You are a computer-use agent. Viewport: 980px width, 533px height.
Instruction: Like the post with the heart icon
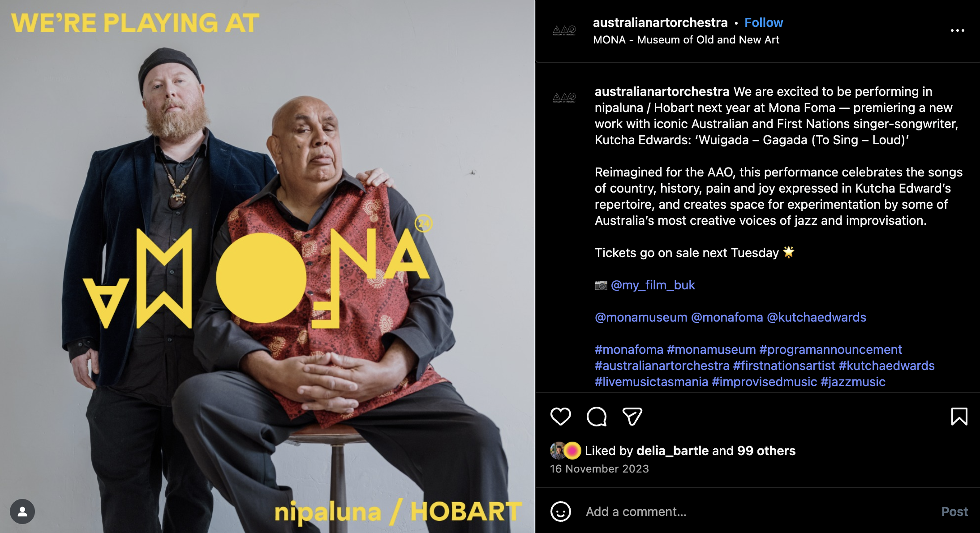coord(560,417)
